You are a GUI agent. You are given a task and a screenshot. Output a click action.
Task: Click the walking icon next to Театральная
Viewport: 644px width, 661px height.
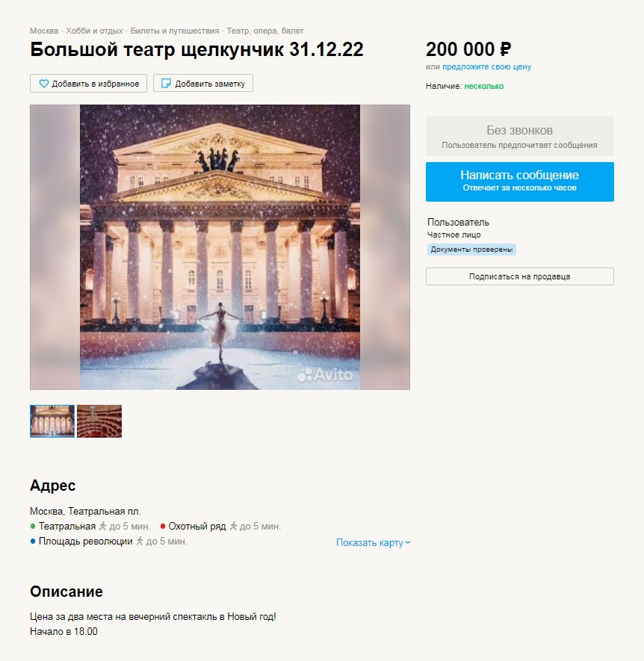click(x=102, y=526)
